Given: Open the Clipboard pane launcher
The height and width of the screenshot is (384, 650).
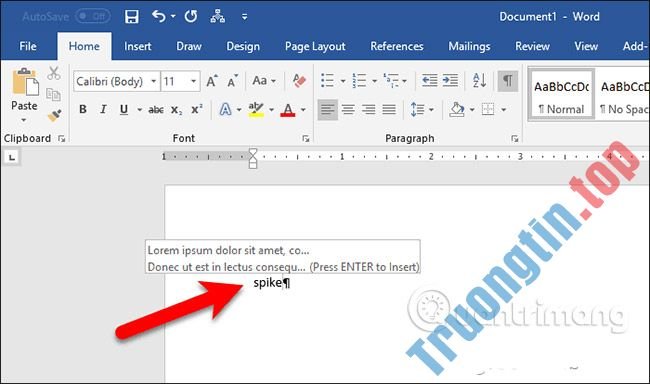Looking at the screenshot, I should tap(62, 139).
